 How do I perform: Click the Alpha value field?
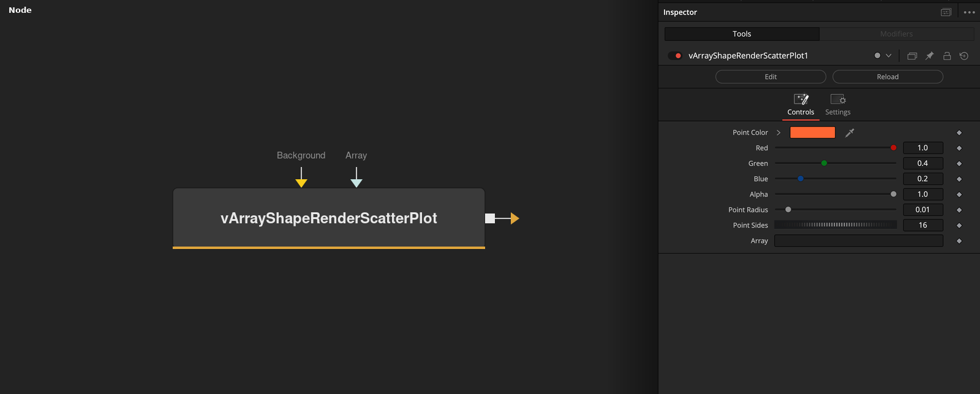tap(923, 195)
